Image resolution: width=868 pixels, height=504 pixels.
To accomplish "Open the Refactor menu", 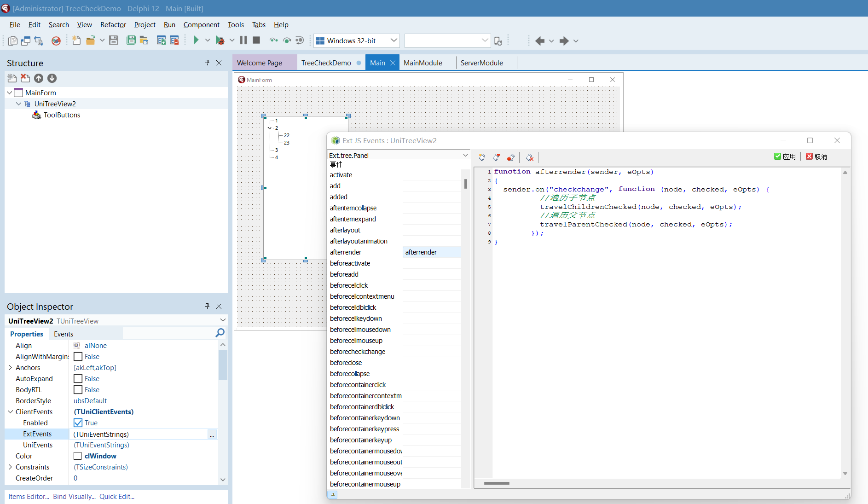I will coord(113,25).
